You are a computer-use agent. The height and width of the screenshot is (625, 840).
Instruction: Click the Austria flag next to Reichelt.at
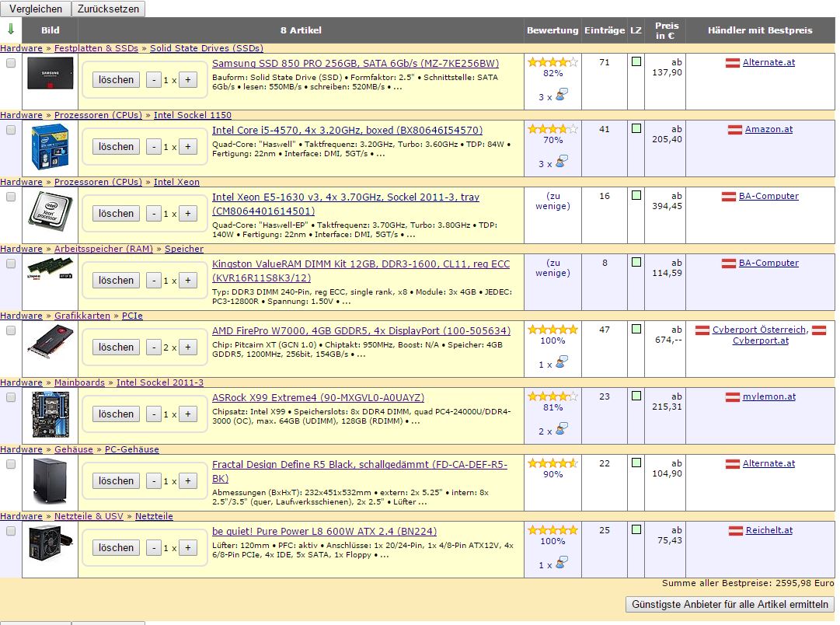point(736,531)
